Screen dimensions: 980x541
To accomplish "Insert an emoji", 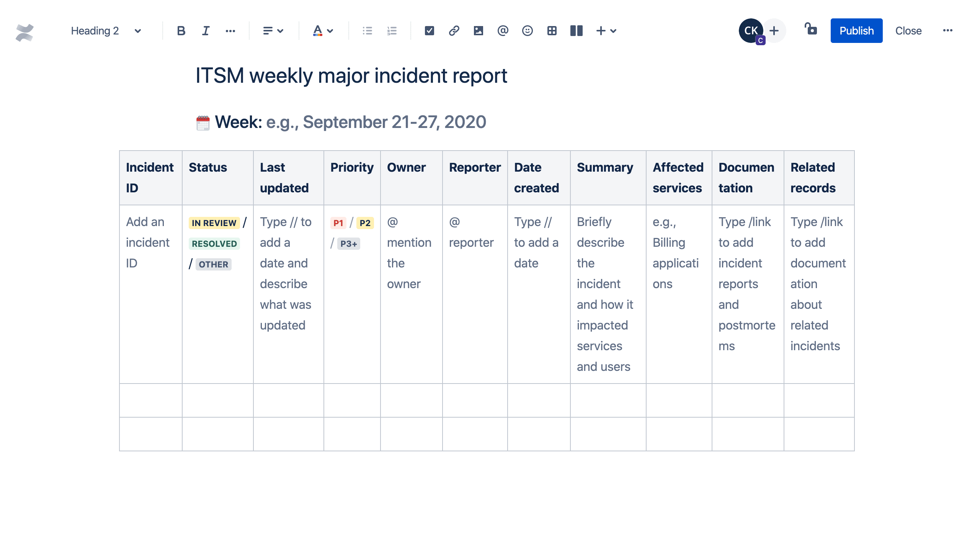I will (x=527, y=31).
